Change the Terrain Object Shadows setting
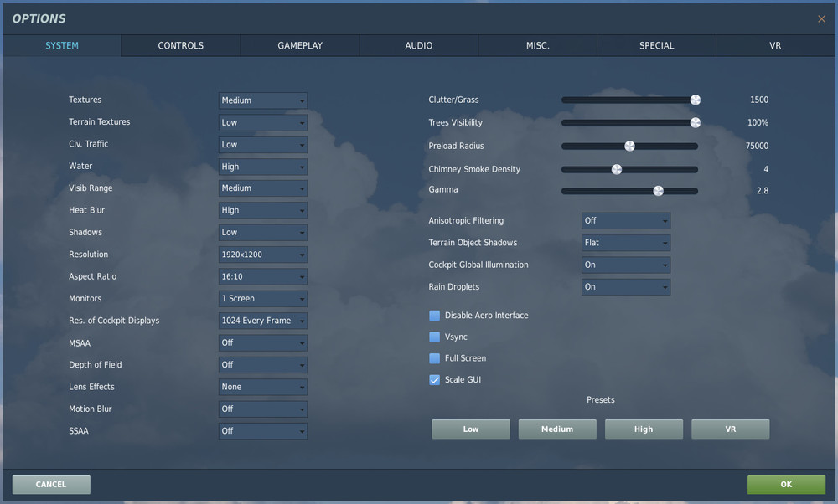Viewport: 838px width, 504px height. (625, 243)
